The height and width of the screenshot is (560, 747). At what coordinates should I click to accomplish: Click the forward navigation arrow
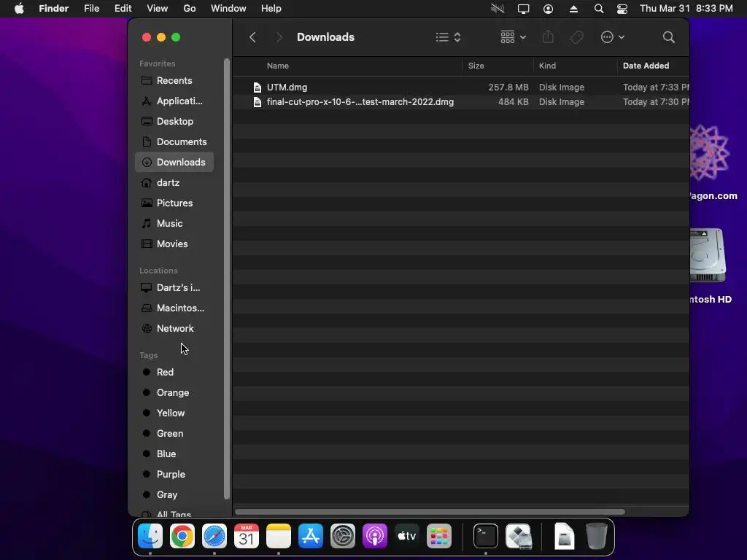pos(279,37)
